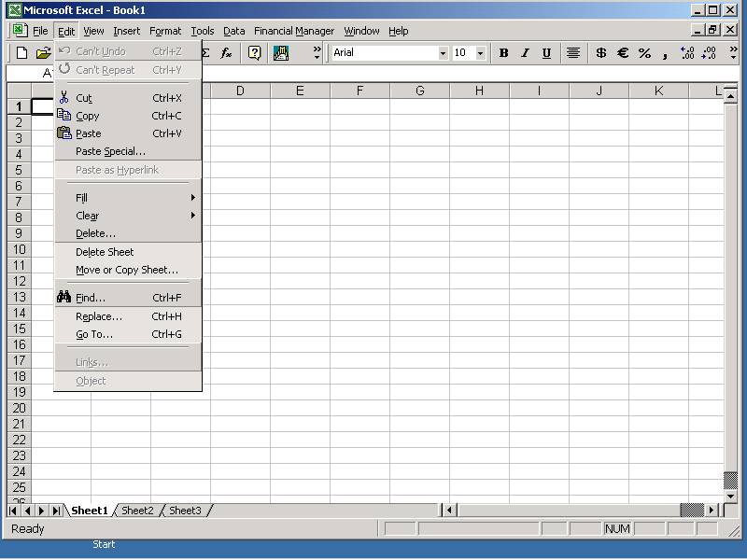
Task: Click the Insert Function fx icon
Action: 226,53
